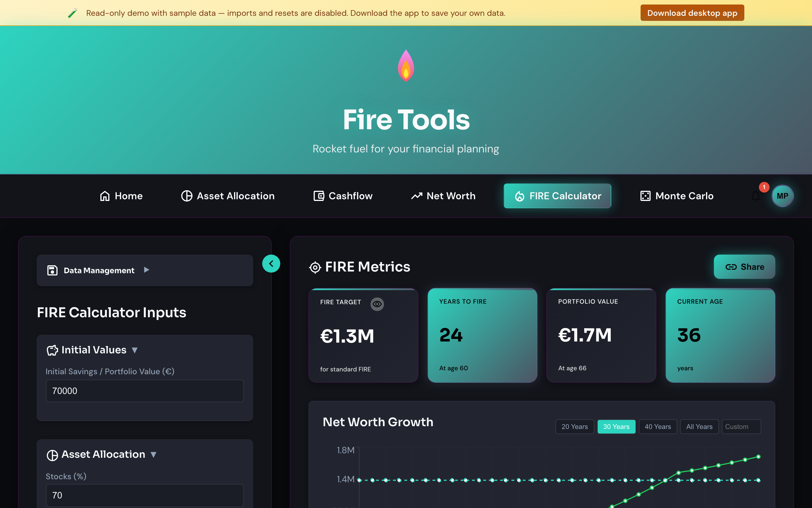The height and width of the screenshot is (508, 812).
Task: Select the 30 Years chart range
Action: (616, 427)
